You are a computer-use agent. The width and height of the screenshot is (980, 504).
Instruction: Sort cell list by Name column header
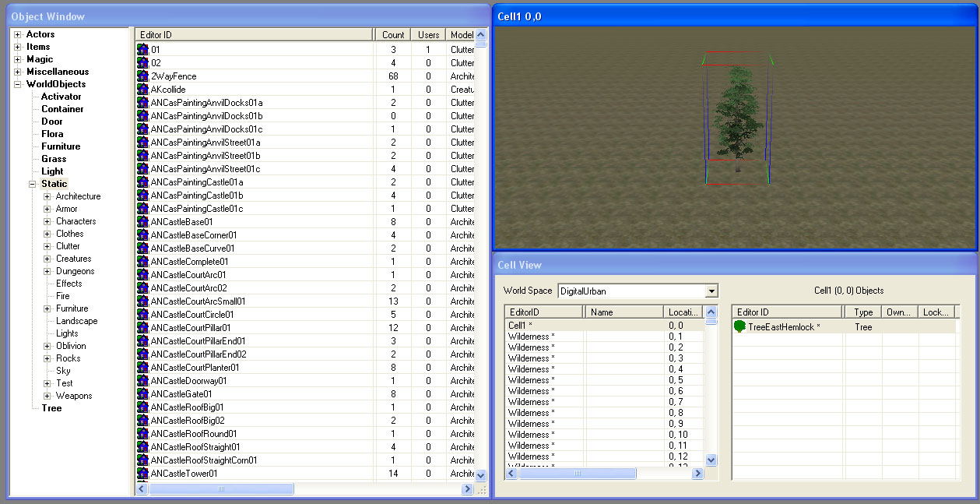623,312
